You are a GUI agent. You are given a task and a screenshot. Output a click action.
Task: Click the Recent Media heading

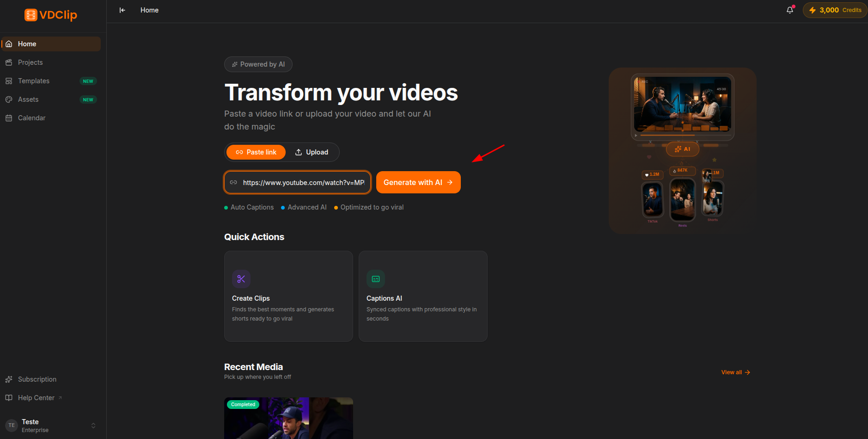pyautogui.click(x=253, y=367)
